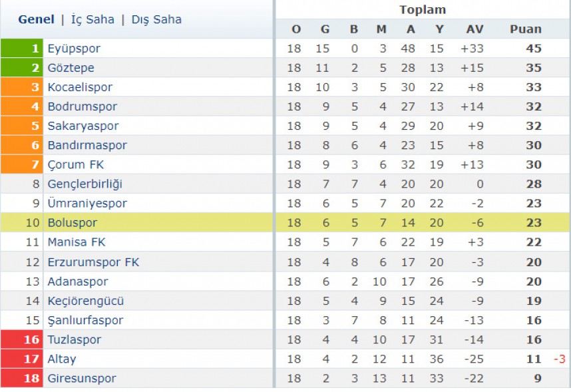Open Bandırmaspor team page
Viewport: 571px width, 392px height.
click(87, 145)
